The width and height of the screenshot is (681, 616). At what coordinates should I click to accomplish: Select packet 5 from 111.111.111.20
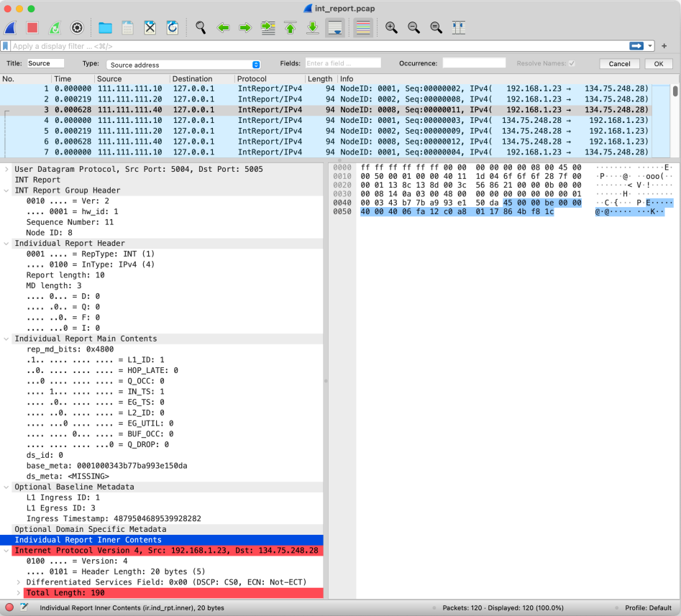click(326, 131)
